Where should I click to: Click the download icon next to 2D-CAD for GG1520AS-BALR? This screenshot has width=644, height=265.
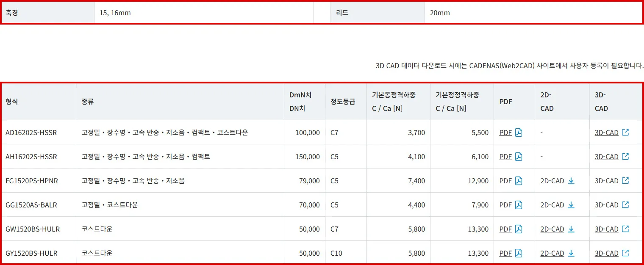click(571, 205)
